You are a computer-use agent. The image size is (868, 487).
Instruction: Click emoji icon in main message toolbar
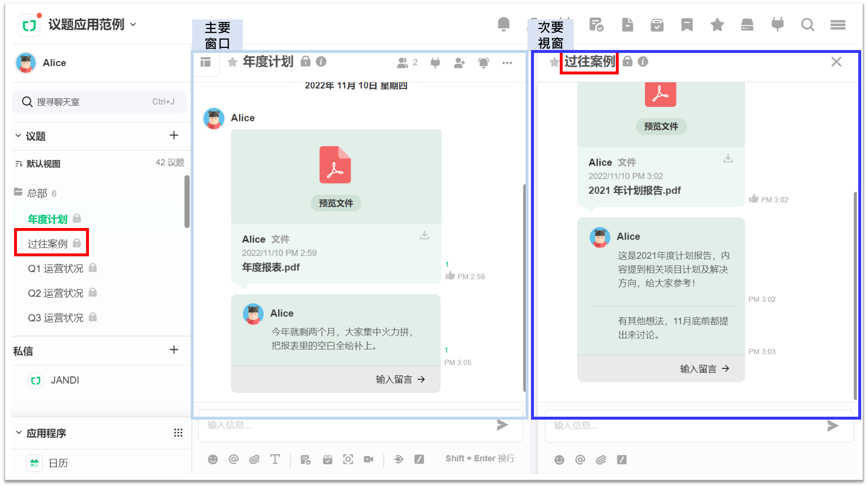pos(213,459)
